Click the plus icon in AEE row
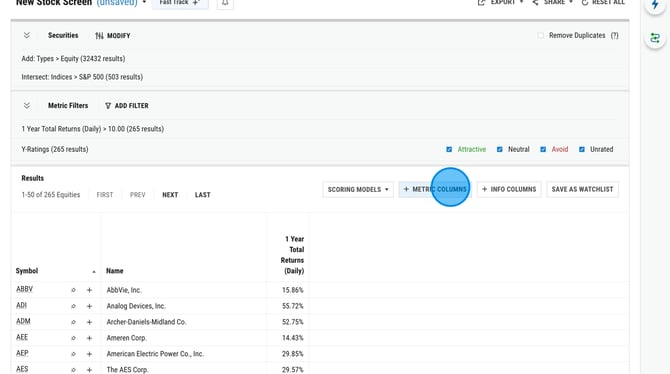This screenshot has width=670, height=374. click(x=89, y=338)
